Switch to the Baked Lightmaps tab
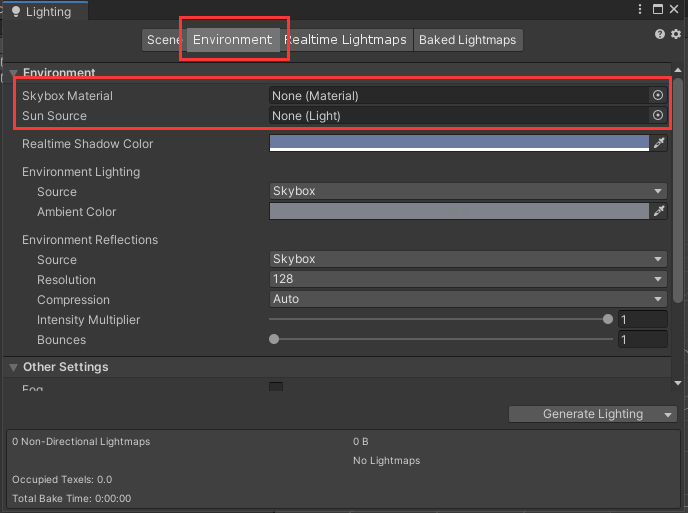The height and width of the screenshot is (513, 688). click(468, 40)
